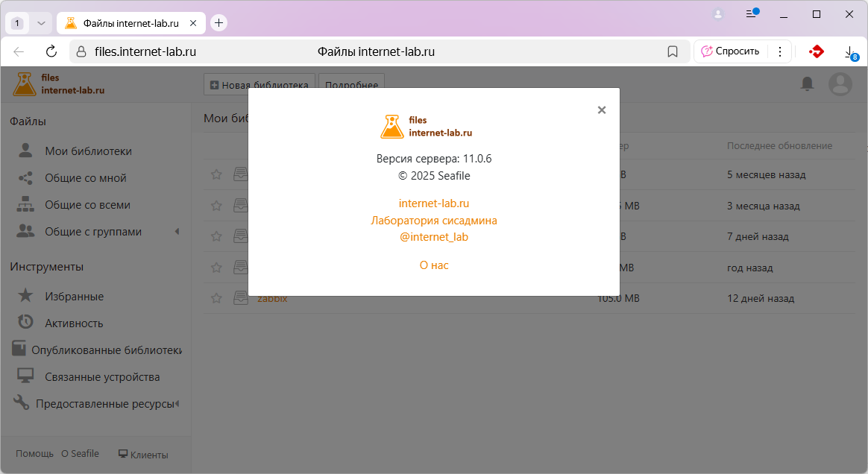Click the Лаборатория сисадмина link
This screenshot has width=868, height=474.
(x=434, y=221)
